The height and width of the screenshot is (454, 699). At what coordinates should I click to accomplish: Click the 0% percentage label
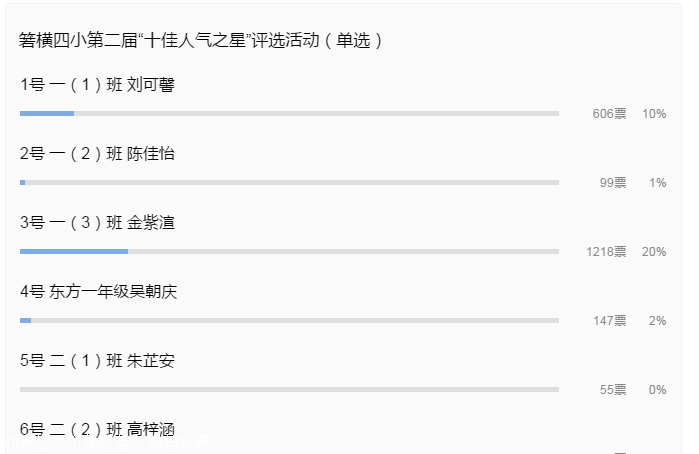coord(657,390)
